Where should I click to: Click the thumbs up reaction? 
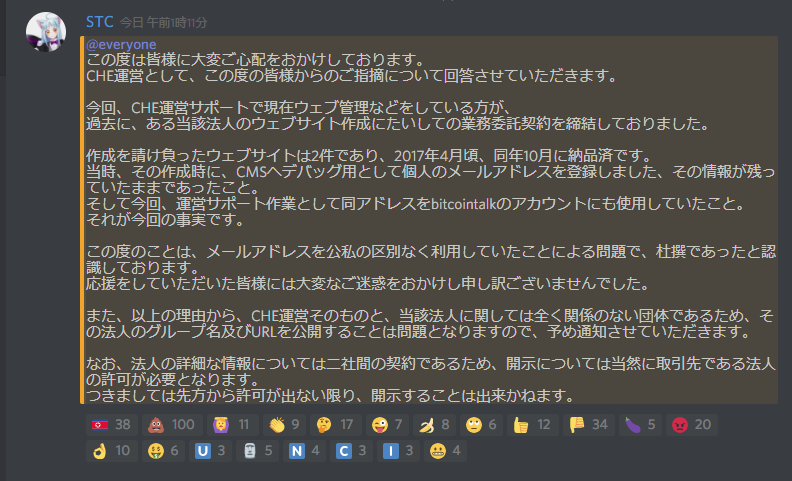tap(532, 425)
